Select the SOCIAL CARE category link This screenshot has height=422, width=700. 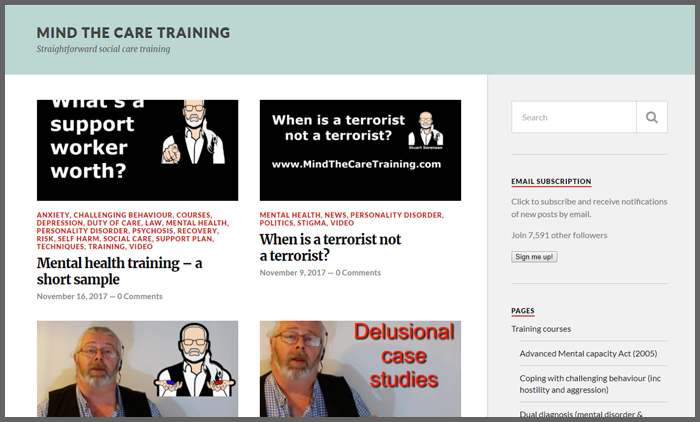128,239
